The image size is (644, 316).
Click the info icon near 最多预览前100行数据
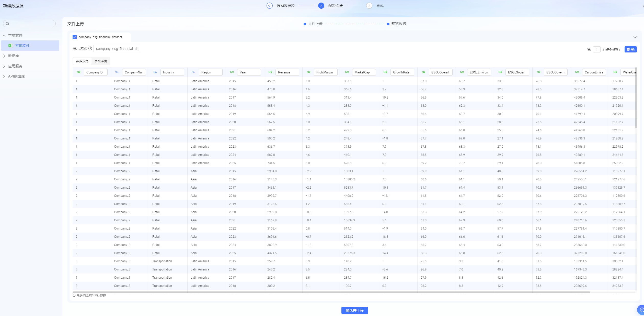[74, 295]
